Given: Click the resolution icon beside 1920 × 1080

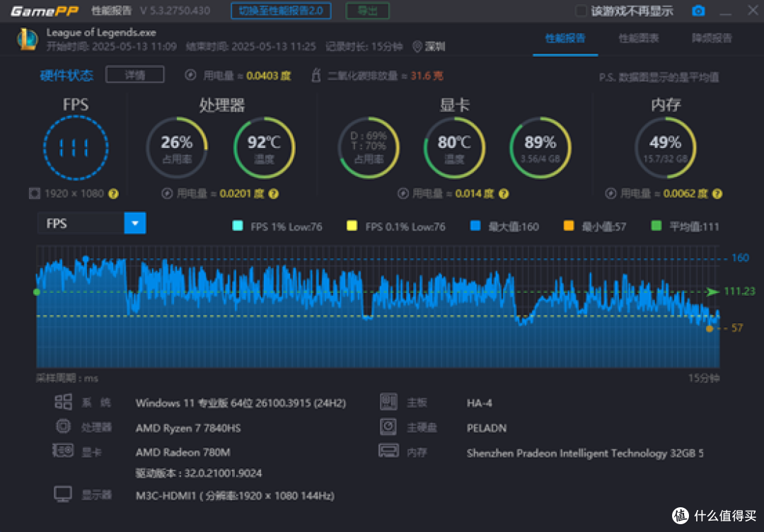Looking at the screenshot, I should point(35,193).
